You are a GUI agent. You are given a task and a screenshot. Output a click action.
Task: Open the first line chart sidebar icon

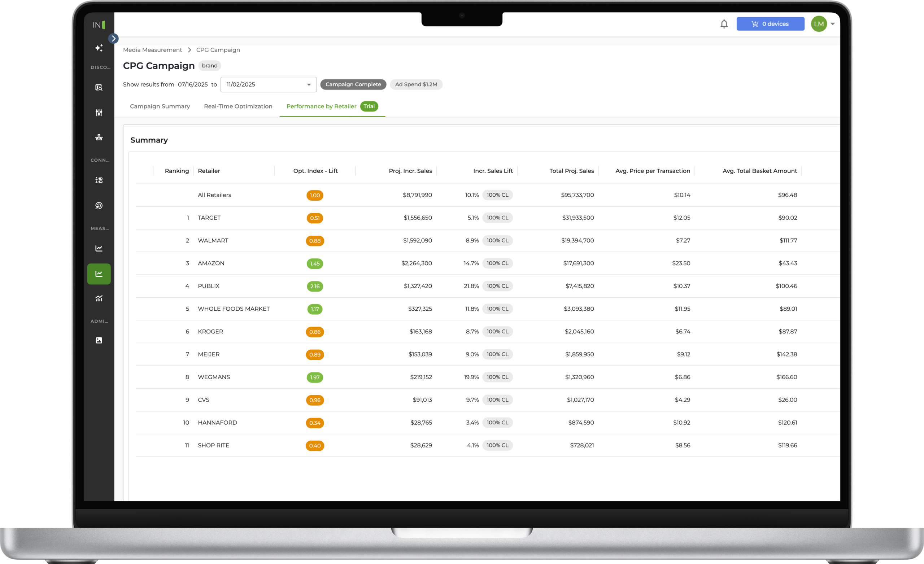coord(99,248)
